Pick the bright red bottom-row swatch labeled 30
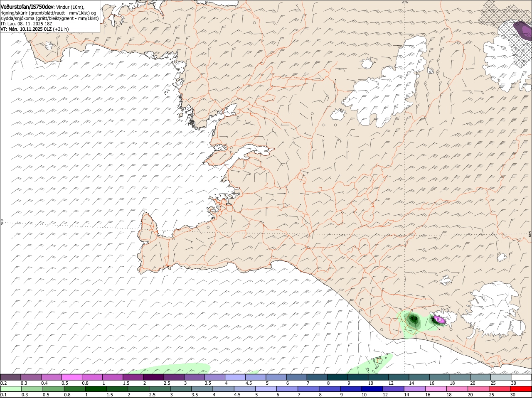 pyautogui.click(x=521, y=389)
